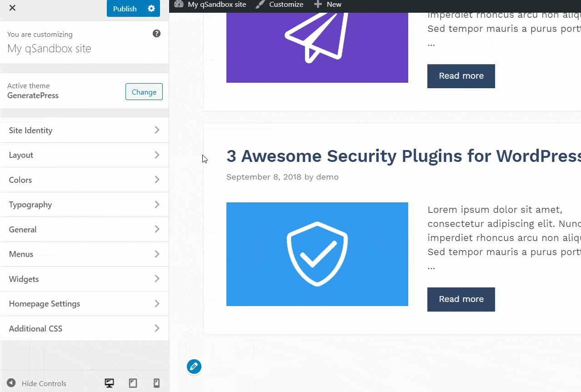This screenshot has width=581, height=392.
Task: Click the Hide Controls label
Action: [x=44, y=383]
